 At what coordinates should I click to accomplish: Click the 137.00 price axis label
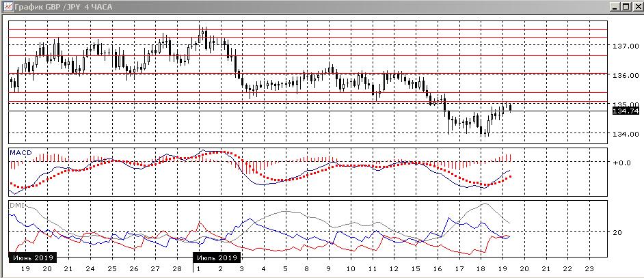coord(625,46)
